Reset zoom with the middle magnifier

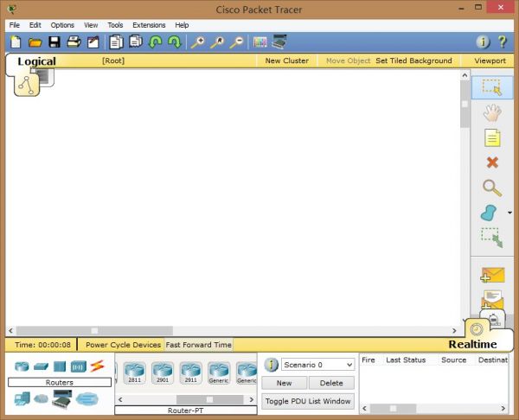point(217,42)
